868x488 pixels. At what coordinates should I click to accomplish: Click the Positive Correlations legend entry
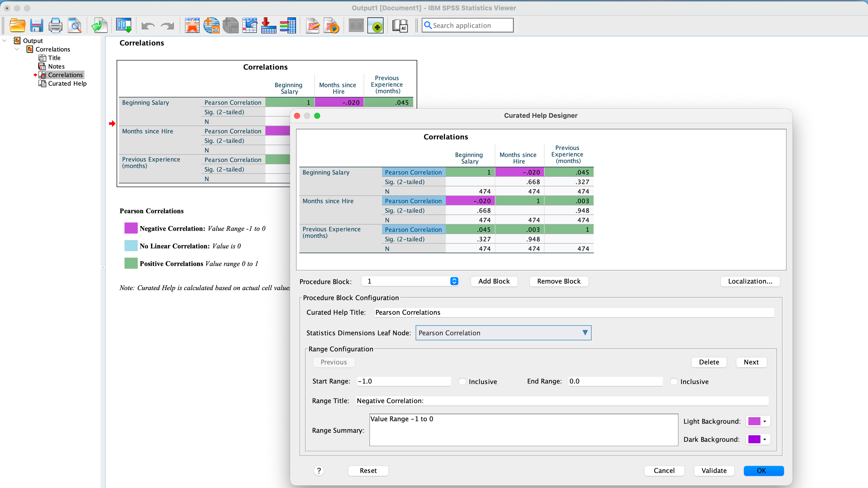click(192, 264)
